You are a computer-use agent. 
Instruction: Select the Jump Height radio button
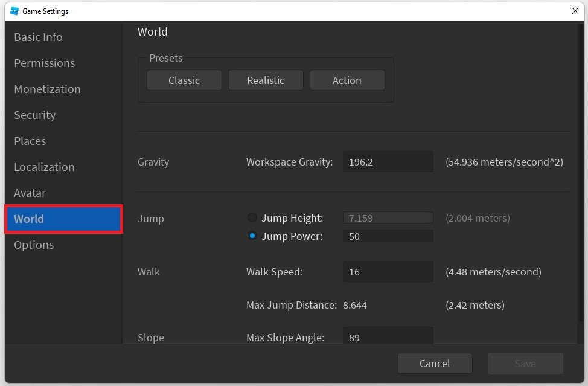pyautogui.click(x=252, y=218)
